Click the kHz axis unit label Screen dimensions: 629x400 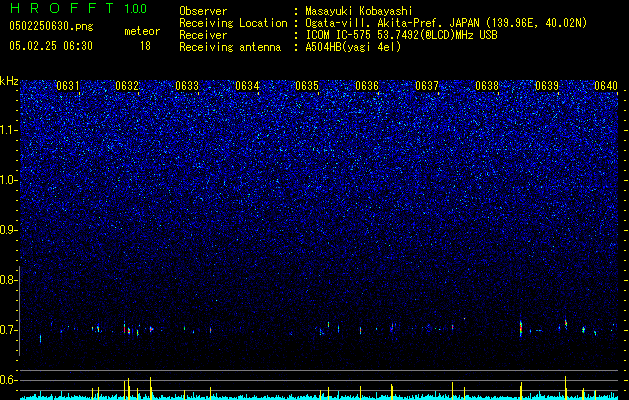click(9, 81)
